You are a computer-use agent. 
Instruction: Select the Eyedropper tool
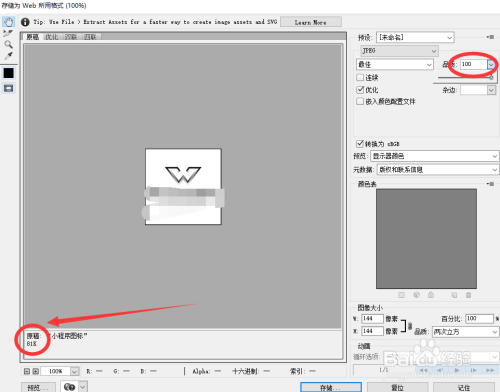click(x=8, y=55)
